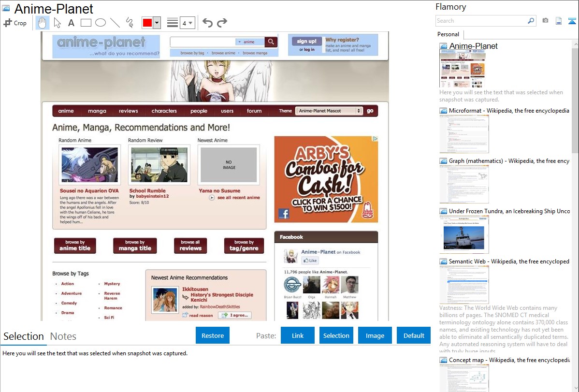
Task: Click the browse by tag/genre button
Action: (244, 246)
